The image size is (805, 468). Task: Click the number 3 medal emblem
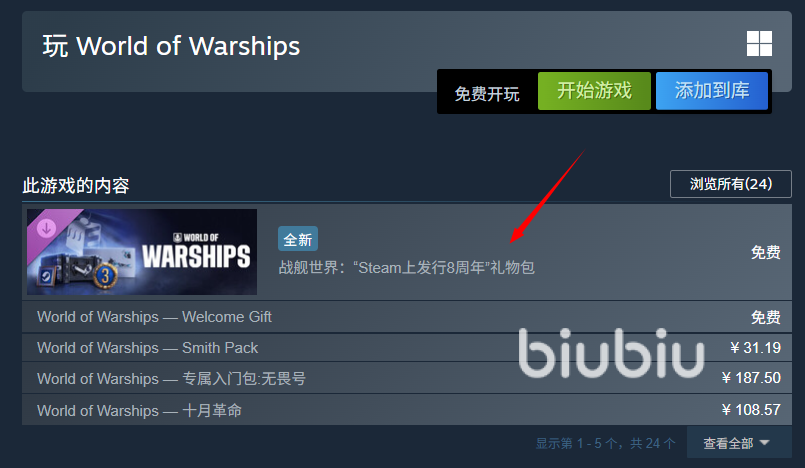105,276
